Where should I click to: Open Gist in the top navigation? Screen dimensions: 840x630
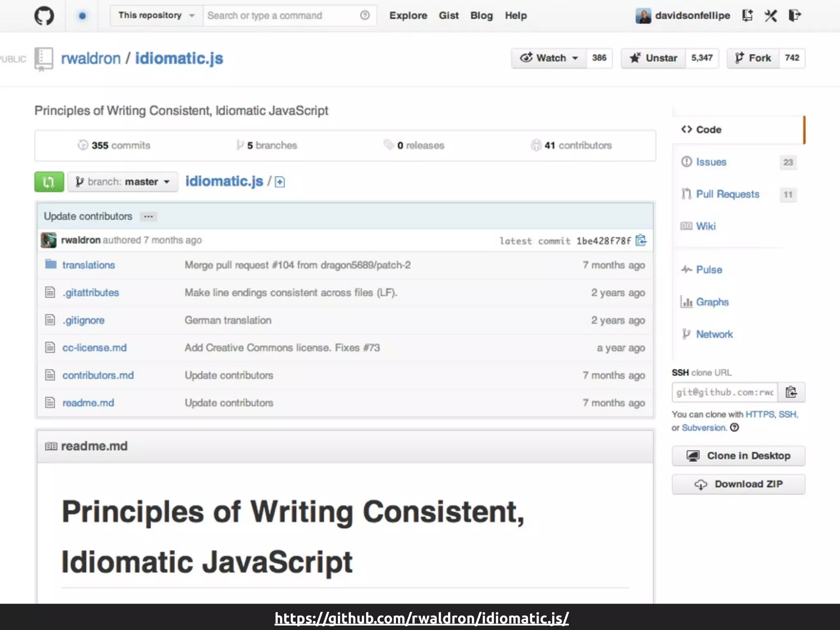pos(449,16)
